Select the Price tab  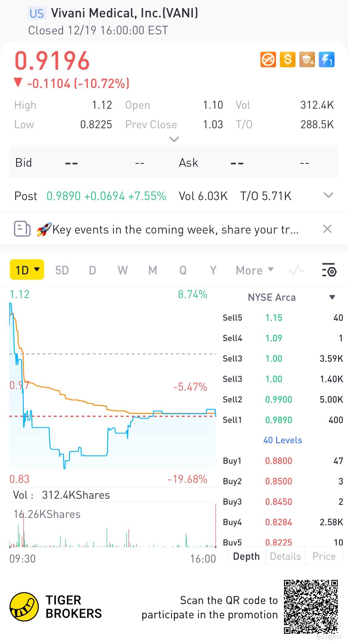tap(324, 556)
